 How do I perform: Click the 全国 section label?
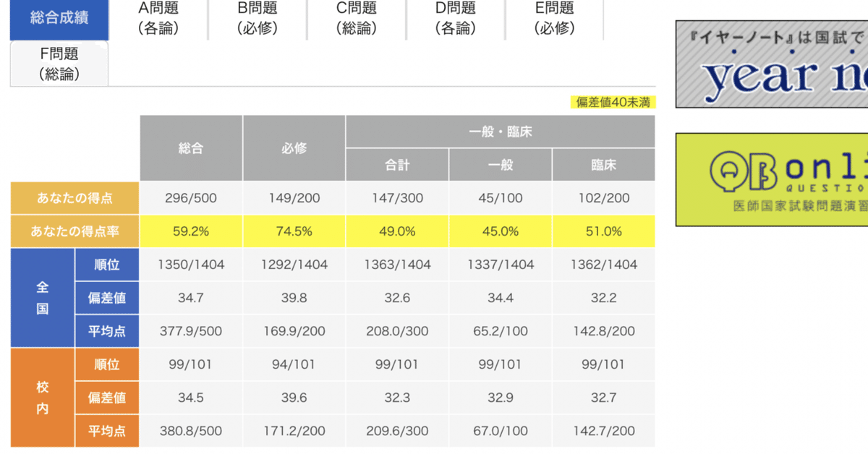pyautogui.click(x=43, y=298)
